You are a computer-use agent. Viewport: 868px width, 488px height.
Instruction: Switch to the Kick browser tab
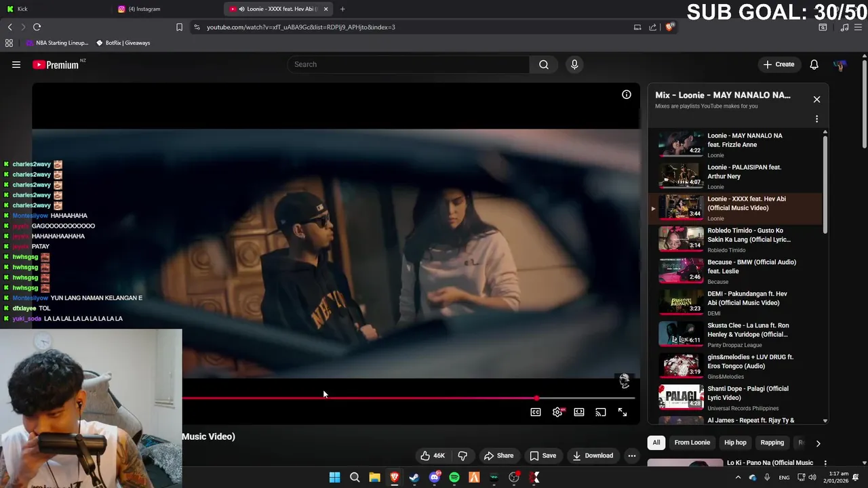[56, 9]
